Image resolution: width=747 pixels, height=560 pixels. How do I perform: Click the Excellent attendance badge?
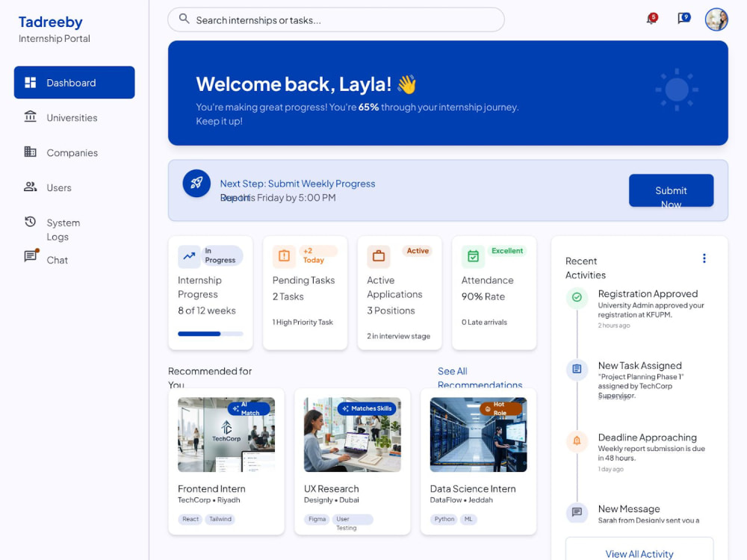[507, 251]
